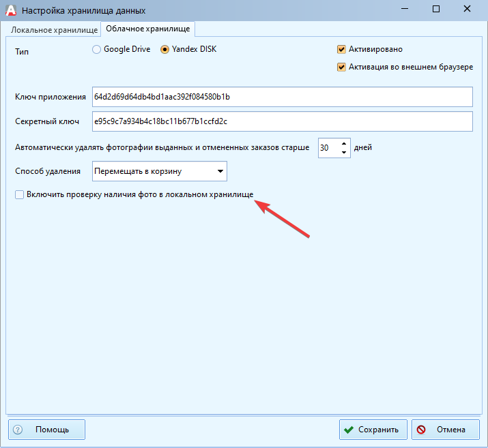Click the app logo icon in title bar
This screenshot has height=448, width=488.
[10, 10]
